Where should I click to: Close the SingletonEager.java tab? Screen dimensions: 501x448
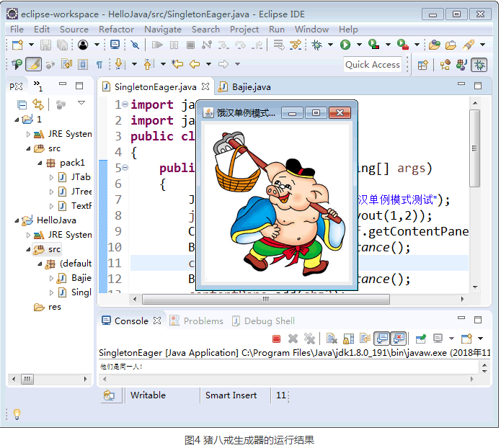click(205, 86)
